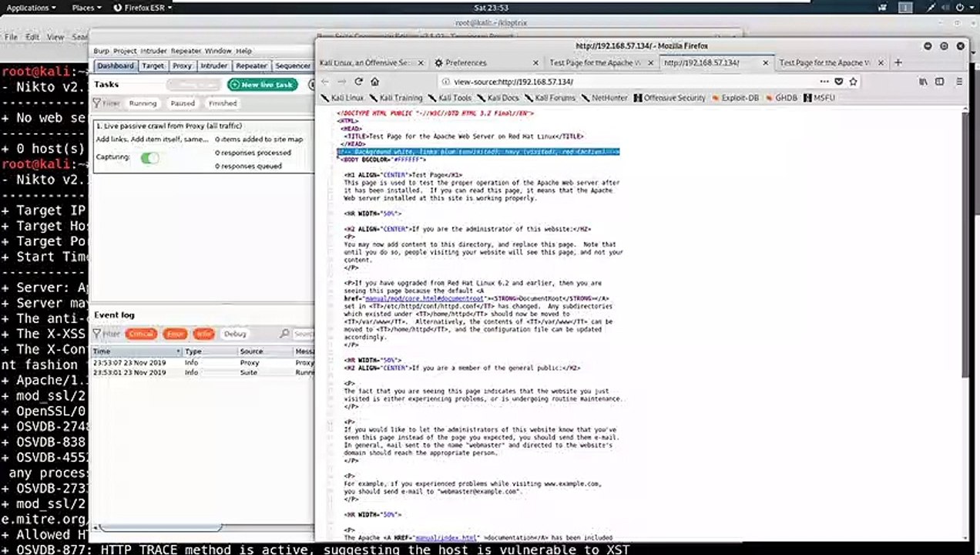The image size is (980, 555).
Task: Switch to the Sequencer tab in Burp
Action: tap(293, 66)
